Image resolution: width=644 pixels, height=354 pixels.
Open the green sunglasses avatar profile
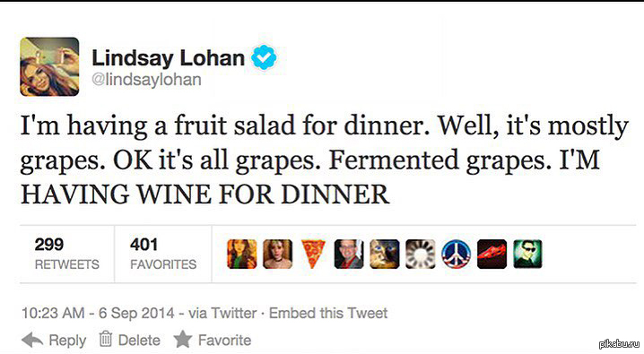[x=527, y=254]
